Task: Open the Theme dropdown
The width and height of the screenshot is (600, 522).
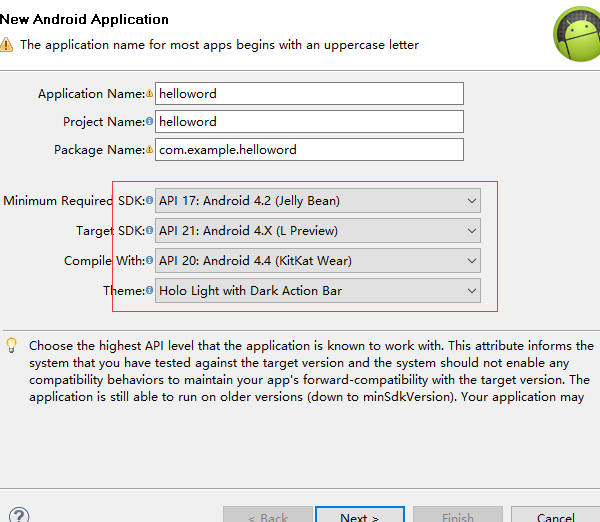Action: tap(318, 291)
